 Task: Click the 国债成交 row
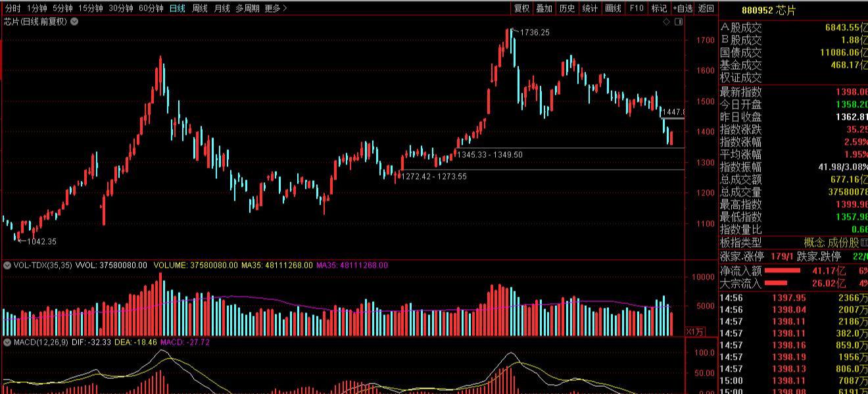tap(794, 53)
